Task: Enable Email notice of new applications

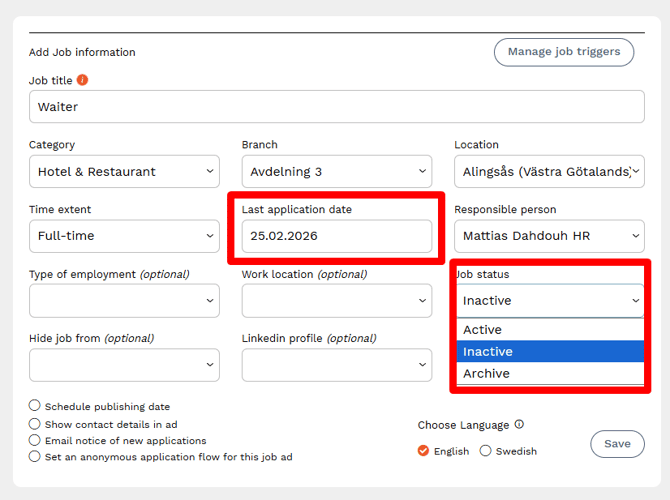Action: click(x=35, y=440)
